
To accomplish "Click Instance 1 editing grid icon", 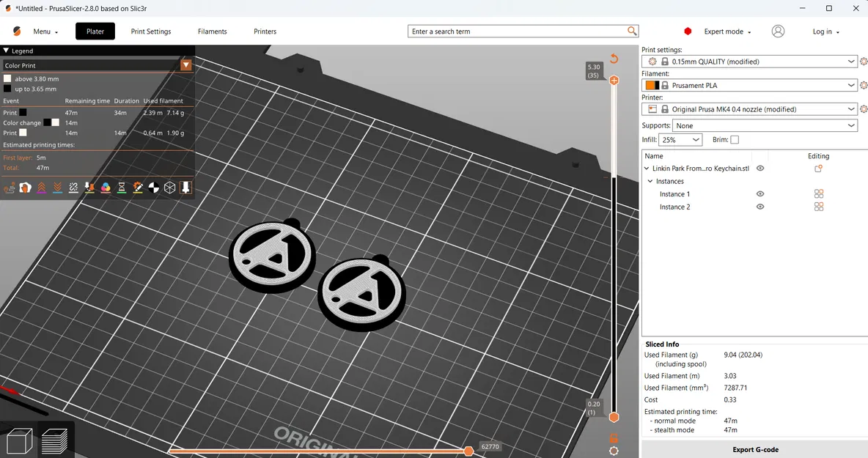I will coord(819,193).
